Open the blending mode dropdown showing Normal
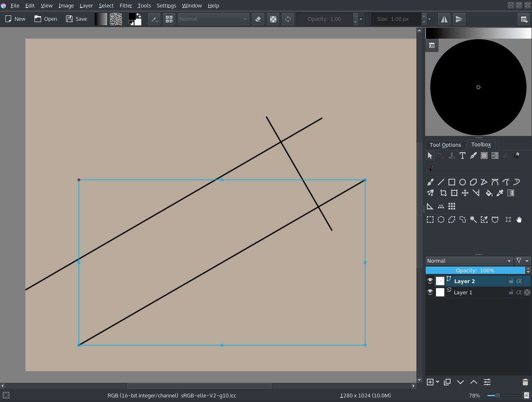This screenshot has height=402, width=532. (469, 261)
